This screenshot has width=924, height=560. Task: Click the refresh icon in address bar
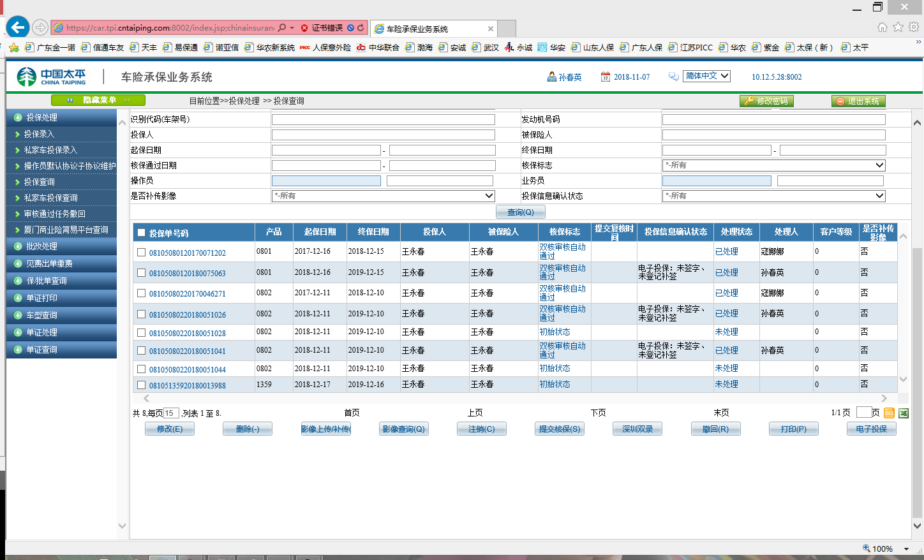point(361,28)
